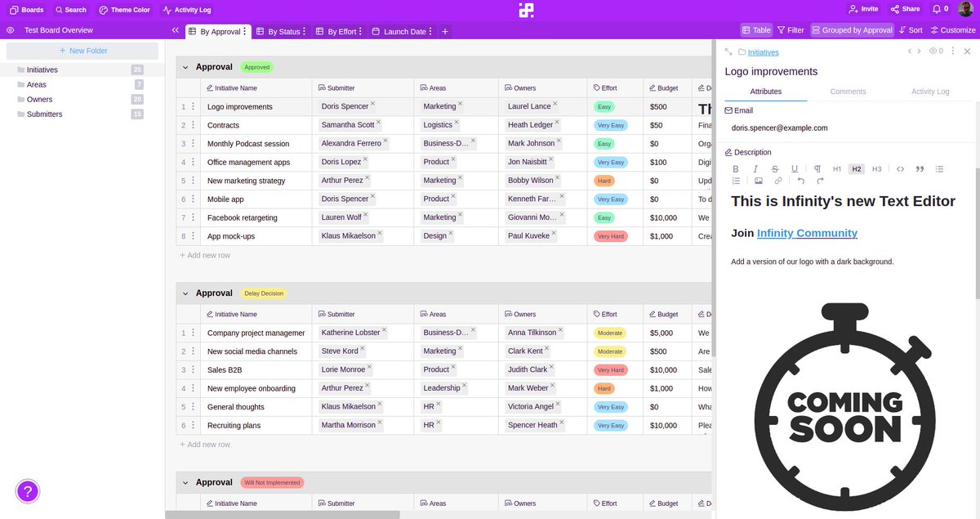This screenshot has width=980, height=519.
Task: Select the Bold formatting icon
Action: pyautogui.click(x=736, y=168)
